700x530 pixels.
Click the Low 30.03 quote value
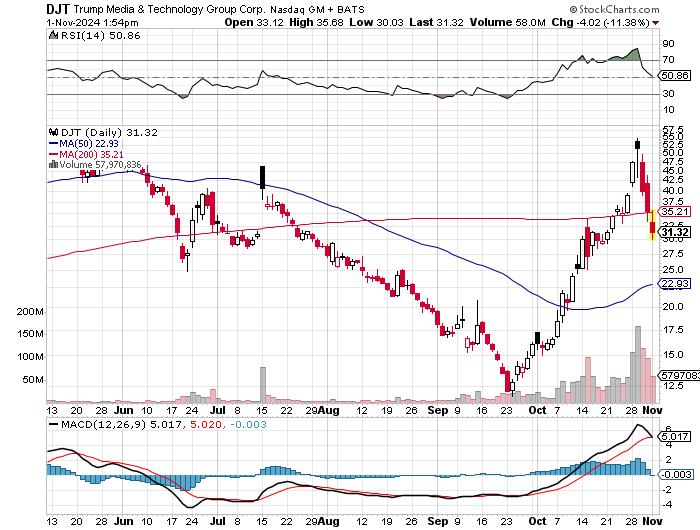(376, 22)
